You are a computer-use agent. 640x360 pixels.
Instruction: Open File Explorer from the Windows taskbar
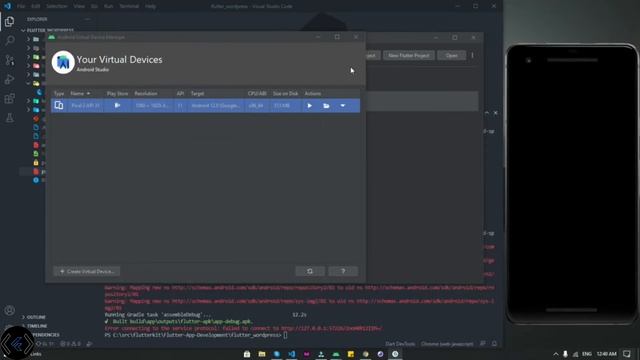tap(262, 354)
